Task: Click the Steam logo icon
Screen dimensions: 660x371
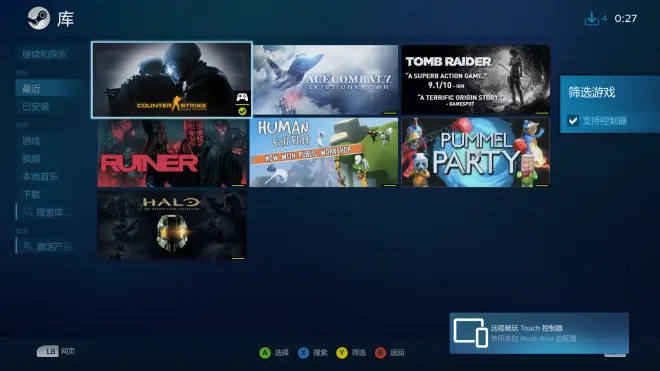Action: point(39,18)
